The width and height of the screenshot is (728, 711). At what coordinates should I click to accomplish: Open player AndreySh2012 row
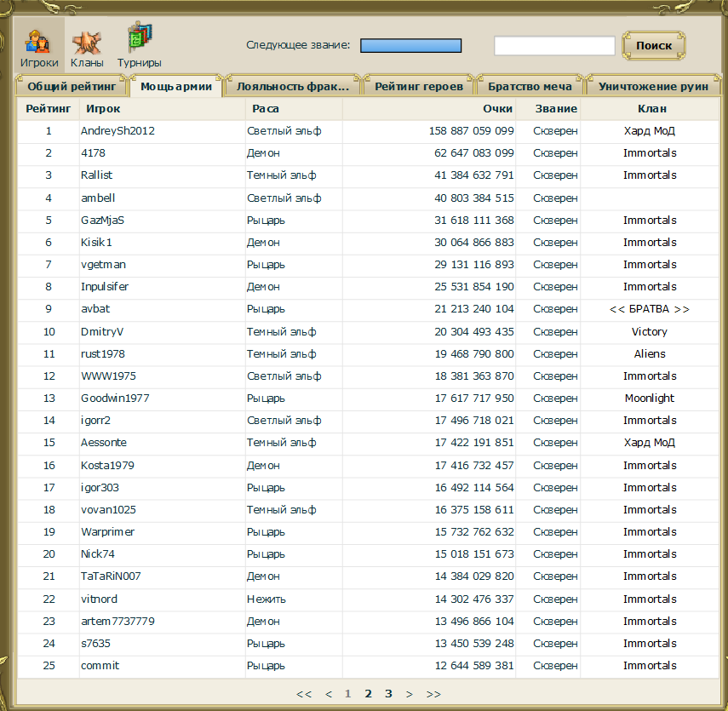tap(368, 131)
